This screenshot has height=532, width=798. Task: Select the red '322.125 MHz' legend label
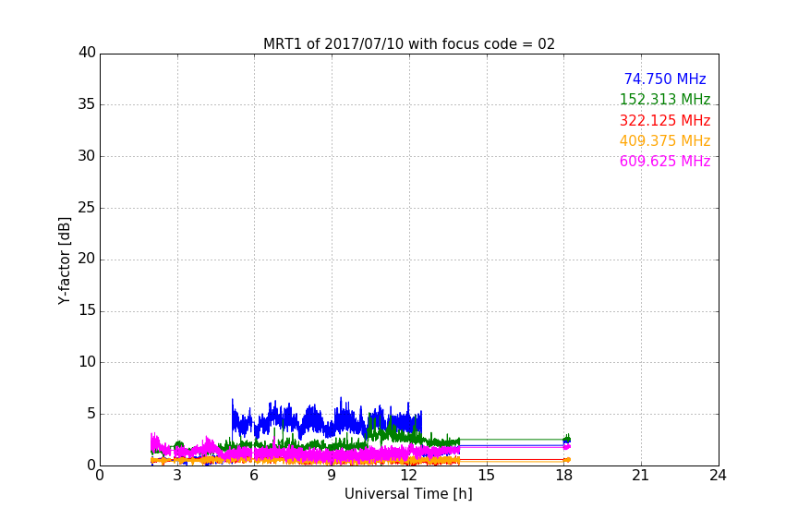[665, 120]
